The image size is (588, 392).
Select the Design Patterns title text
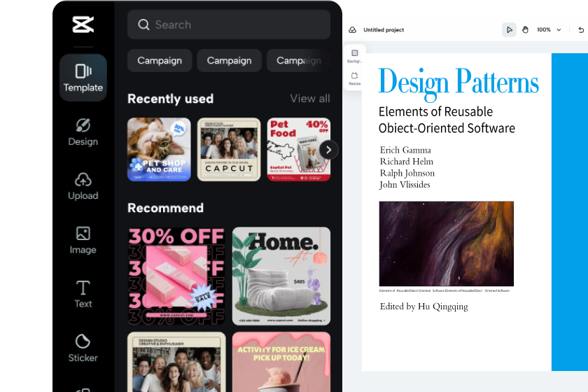coord(458,83)
